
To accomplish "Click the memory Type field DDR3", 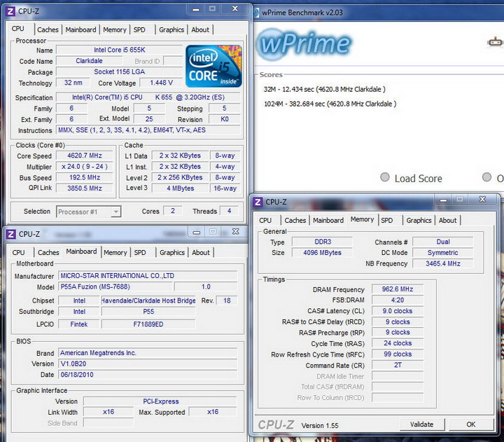I will click(x=323, y=242).
